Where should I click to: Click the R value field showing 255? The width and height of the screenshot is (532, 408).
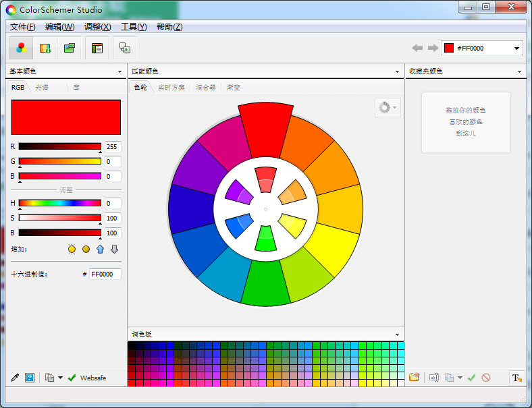tap(113, 146)
